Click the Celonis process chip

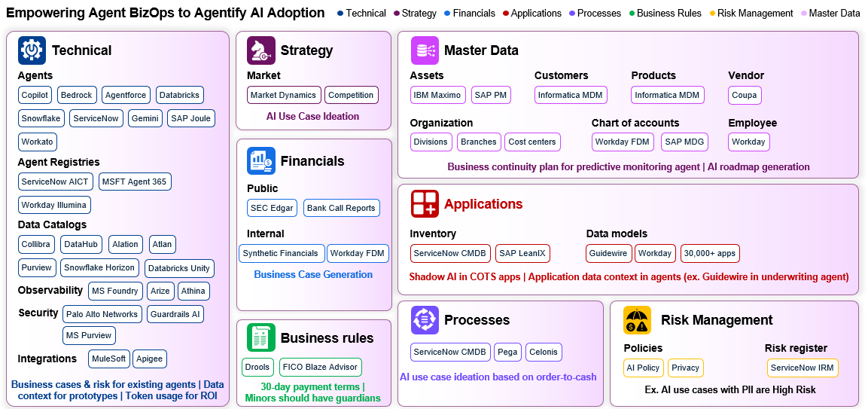coord(544,352)
